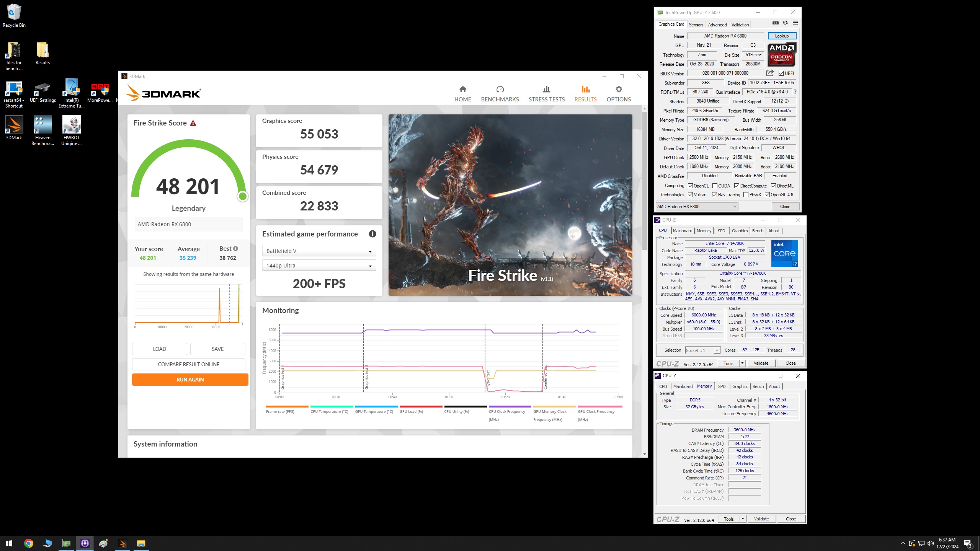Screen dimensions: 980x551
Task: Open the 3DMark desktop shortcut
Action: [14, 128]
